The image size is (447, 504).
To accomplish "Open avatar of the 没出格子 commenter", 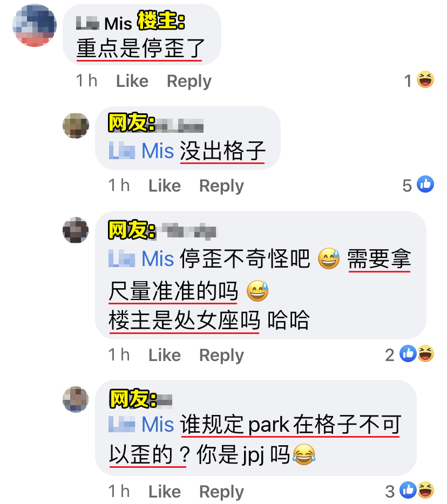I will [76, 126].
